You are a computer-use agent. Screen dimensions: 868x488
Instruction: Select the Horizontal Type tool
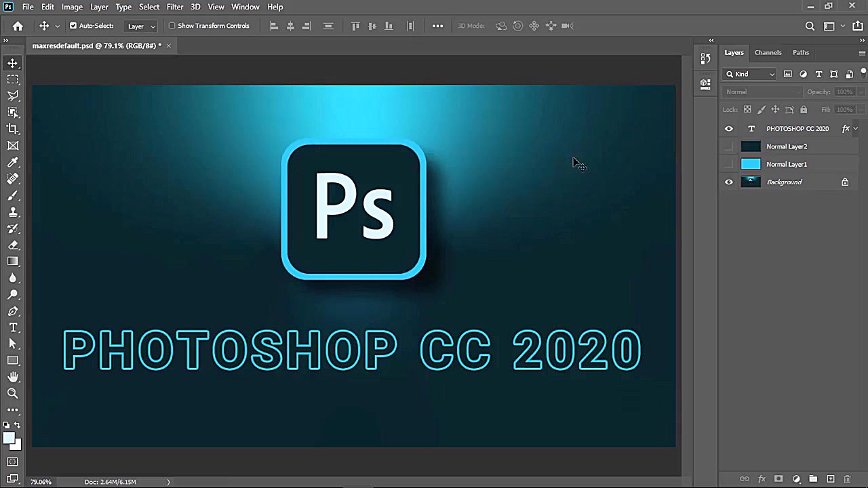(13, 327)
